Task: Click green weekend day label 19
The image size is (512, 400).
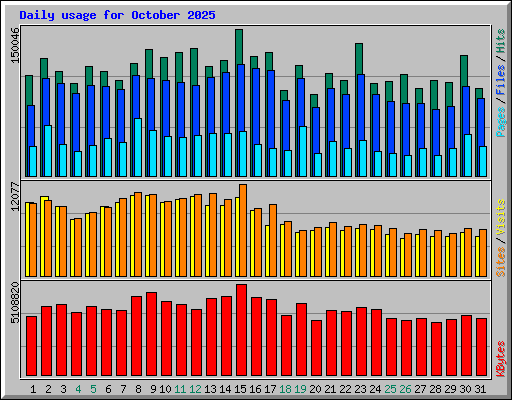Action: pos(300,389)
